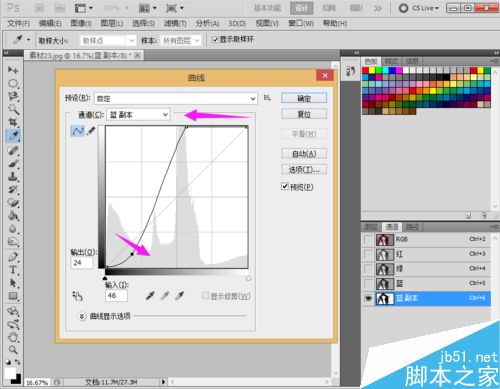This screenshot has height=389, width=500.
Task: Open the 预设 preset dropdown
Action: (176, 99)
